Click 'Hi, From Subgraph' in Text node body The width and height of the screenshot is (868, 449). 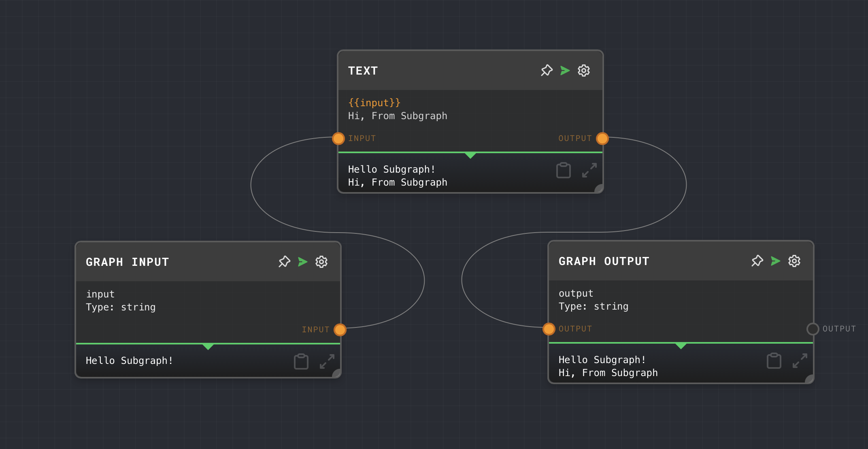398,116
